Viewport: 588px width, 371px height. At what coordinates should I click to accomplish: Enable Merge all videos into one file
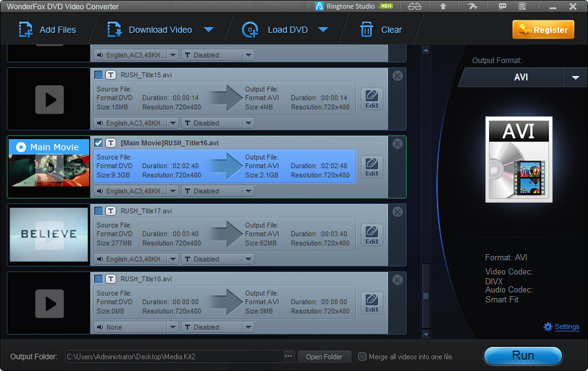[362, 356]
